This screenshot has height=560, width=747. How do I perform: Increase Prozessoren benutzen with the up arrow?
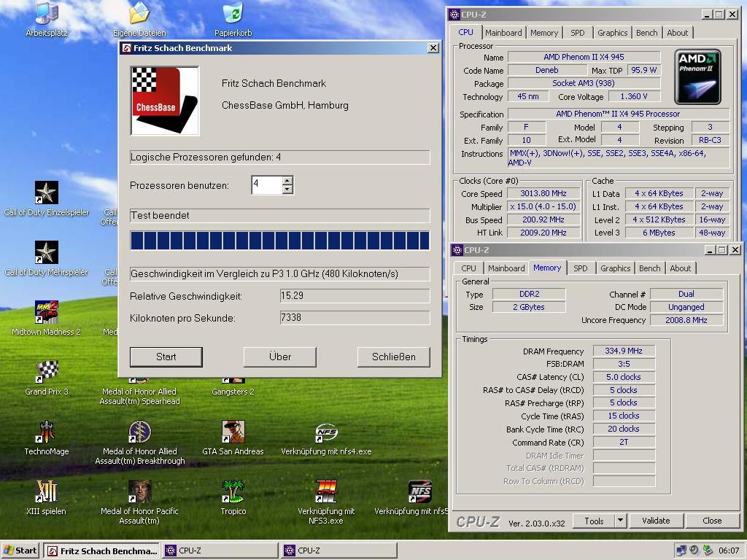tap(287, 181)
